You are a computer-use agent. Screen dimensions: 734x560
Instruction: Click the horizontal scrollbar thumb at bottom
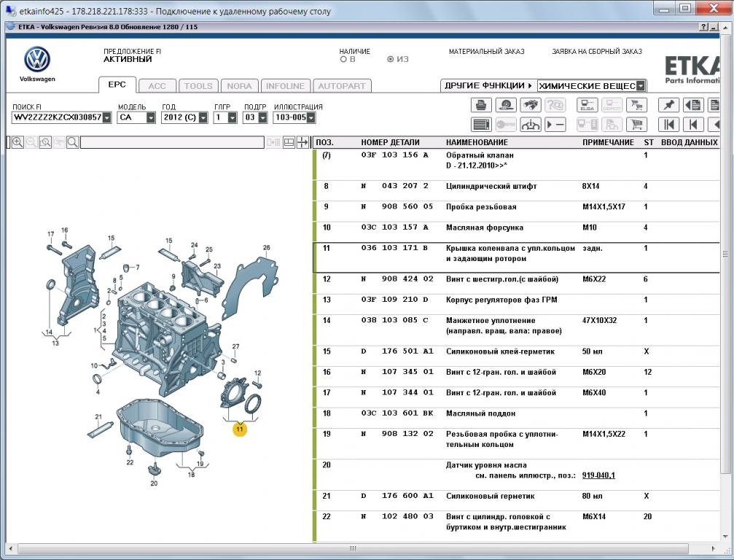pos(353,548)
